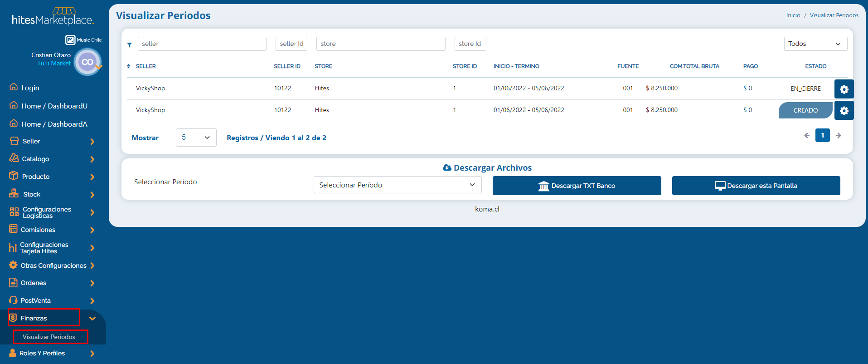Click the Login home icon

[x=14, y=87]
